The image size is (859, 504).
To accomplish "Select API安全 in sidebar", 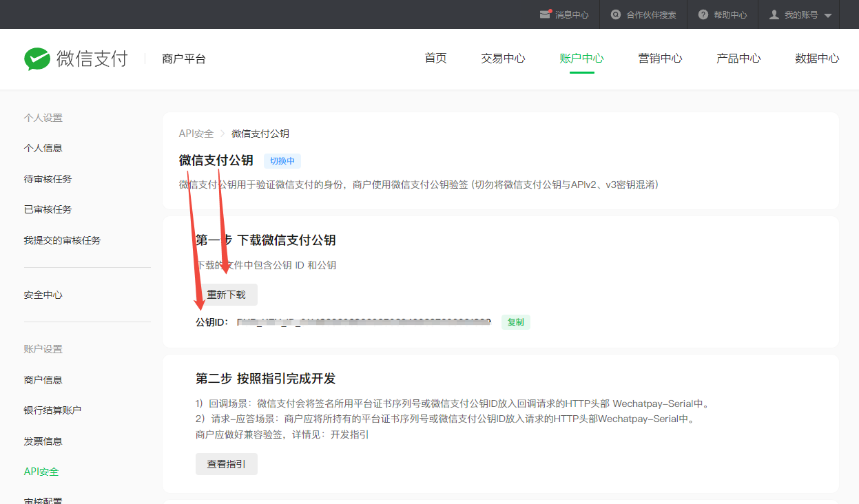I will coord(41,472).
